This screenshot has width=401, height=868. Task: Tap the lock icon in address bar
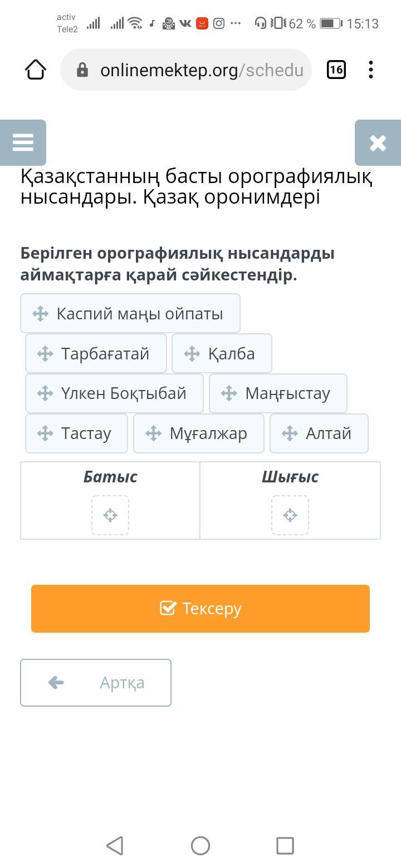82,70
